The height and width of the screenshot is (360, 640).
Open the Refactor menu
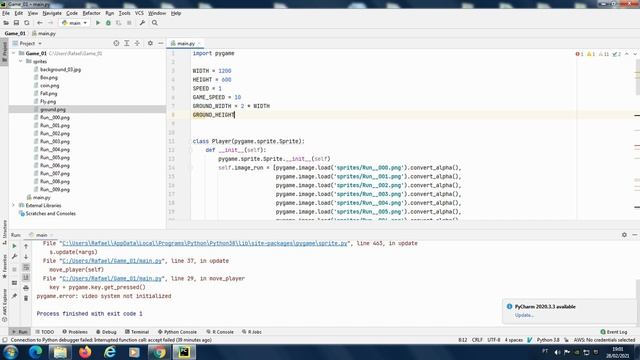point(91,13)
